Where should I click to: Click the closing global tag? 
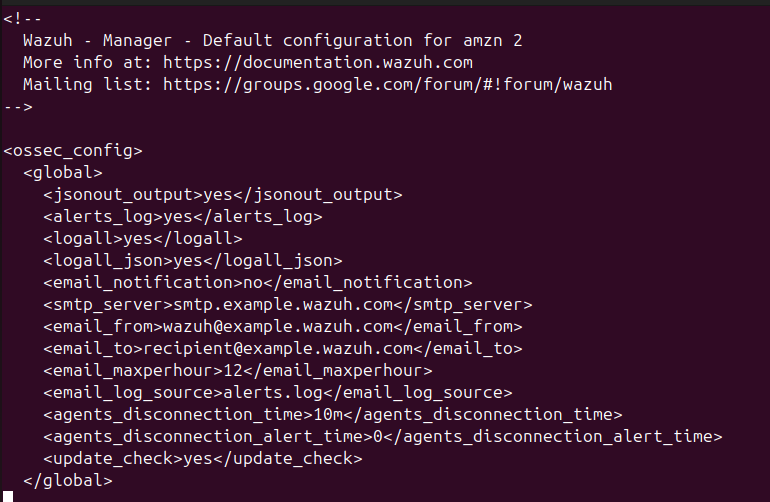[67, 481]
